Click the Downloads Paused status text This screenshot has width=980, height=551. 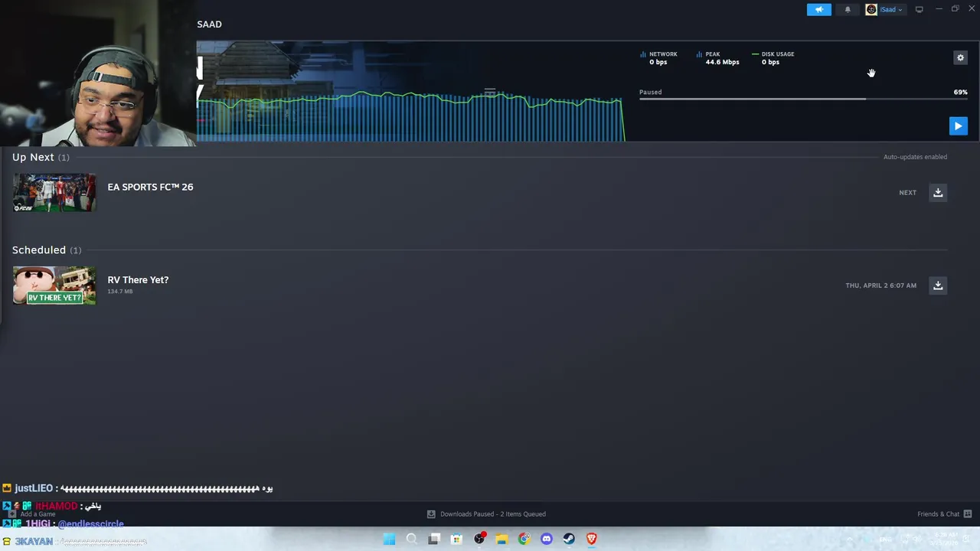493,514
